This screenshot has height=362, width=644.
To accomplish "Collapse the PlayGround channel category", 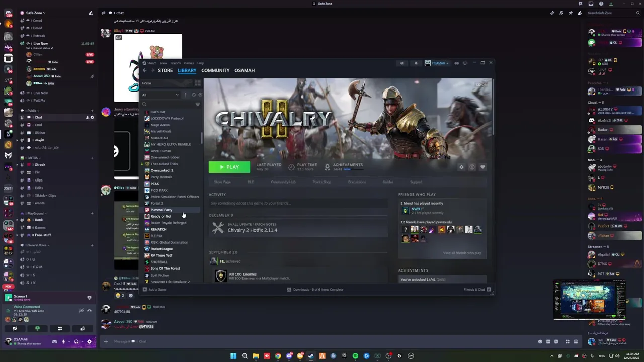I will point(35,213).
